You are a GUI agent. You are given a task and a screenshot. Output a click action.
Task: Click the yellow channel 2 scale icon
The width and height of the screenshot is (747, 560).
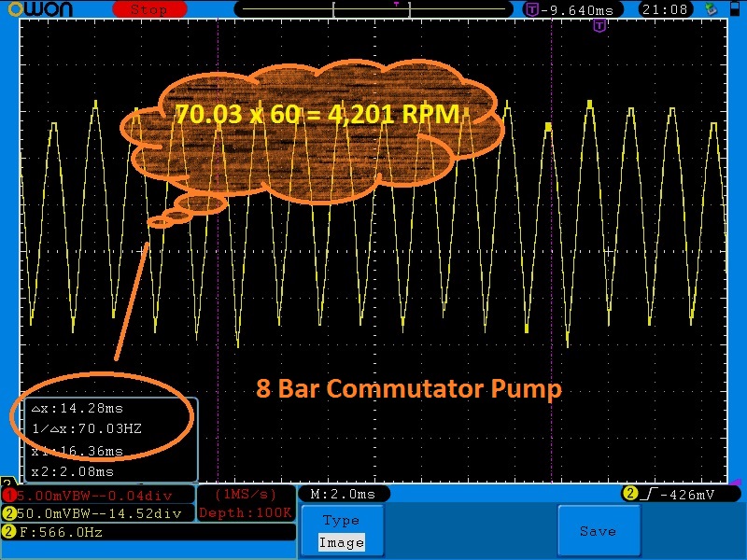click(x=9, y=512)
